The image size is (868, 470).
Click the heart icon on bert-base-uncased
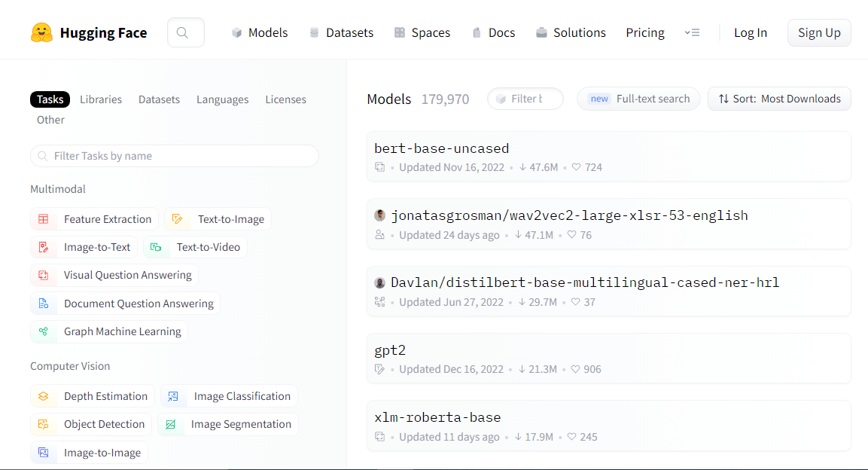tap(576, 167)
